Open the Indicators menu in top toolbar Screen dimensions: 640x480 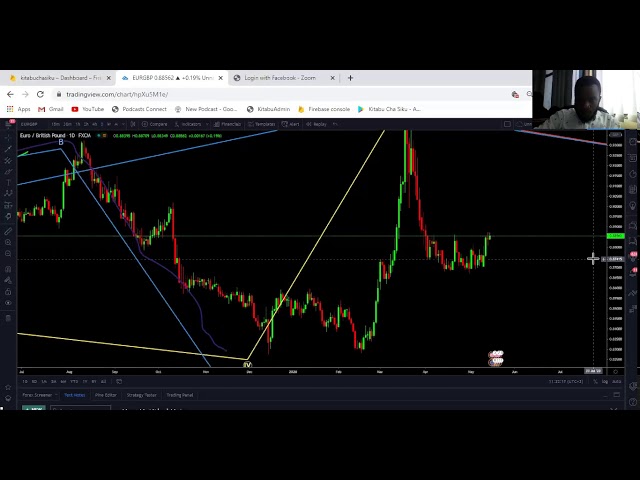[x=189, y=124]
